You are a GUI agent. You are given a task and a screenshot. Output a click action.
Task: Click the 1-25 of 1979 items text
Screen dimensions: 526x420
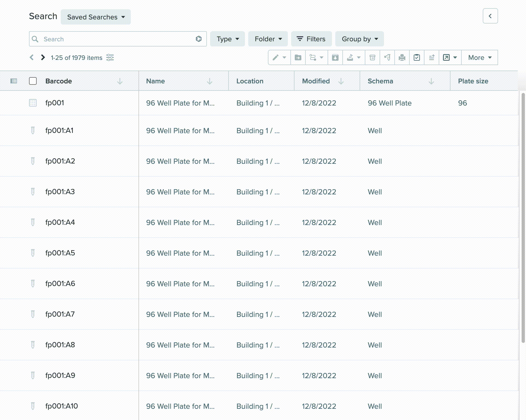(77, 58)
